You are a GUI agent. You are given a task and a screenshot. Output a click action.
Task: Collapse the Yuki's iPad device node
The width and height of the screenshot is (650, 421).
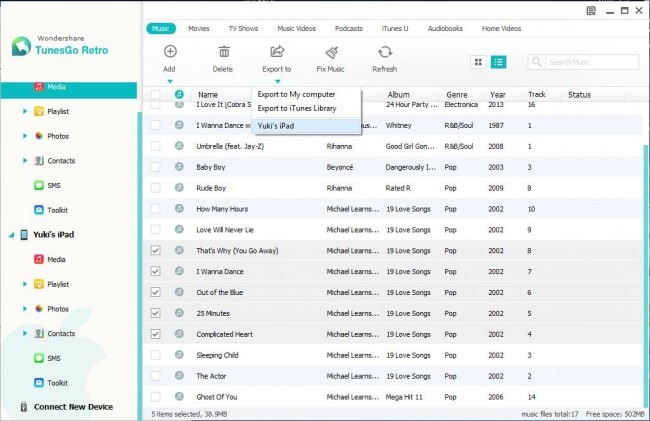coord(12,235)
